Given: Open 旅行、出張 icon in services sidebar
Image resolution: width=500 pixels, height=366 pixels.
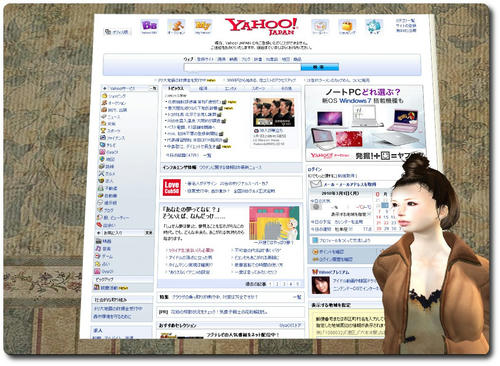Looking at the screenshot, I should (x=104, y=110).
